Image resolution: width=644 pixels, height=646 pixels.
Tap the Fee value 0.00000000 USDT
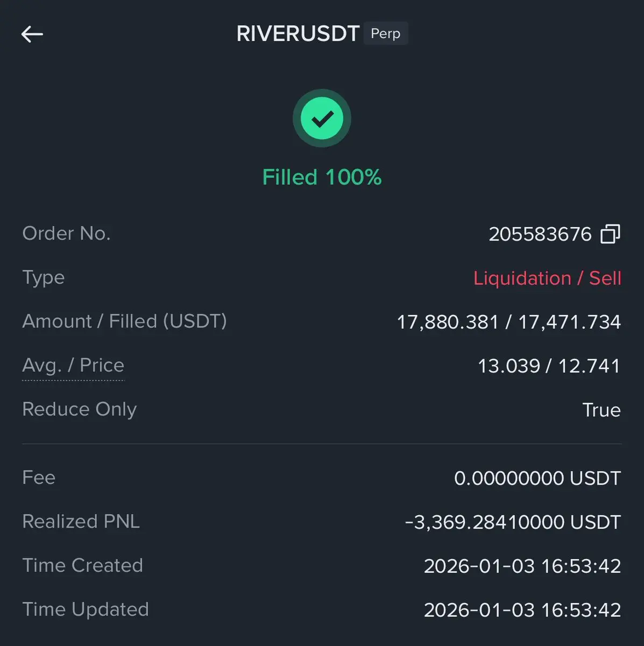coord(537,478)
